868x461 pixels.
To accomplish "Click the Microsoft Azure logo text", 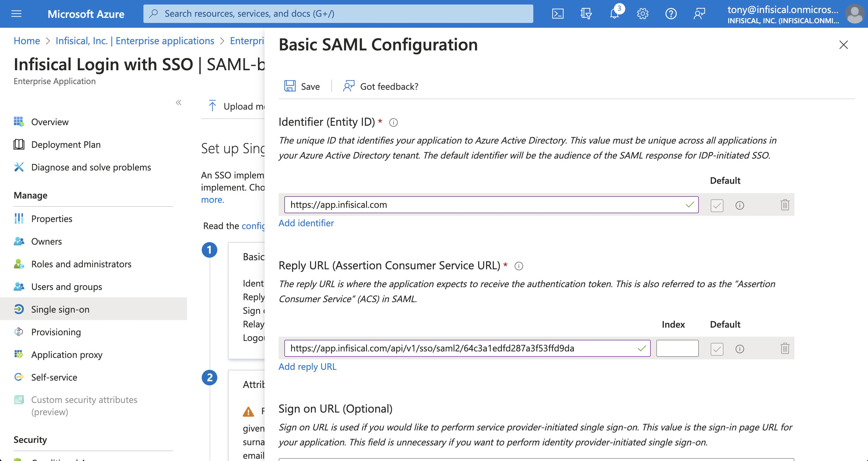I will (x=86, y=14).
